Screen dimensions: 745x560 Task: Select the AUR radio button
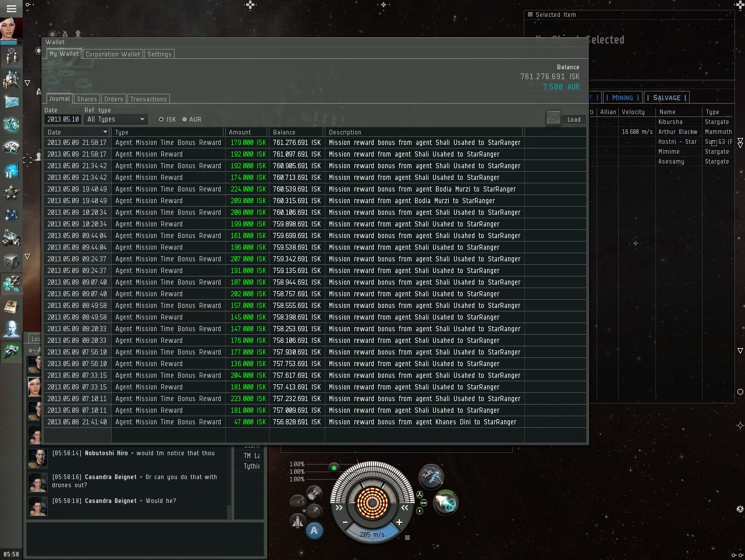(185, 119)
